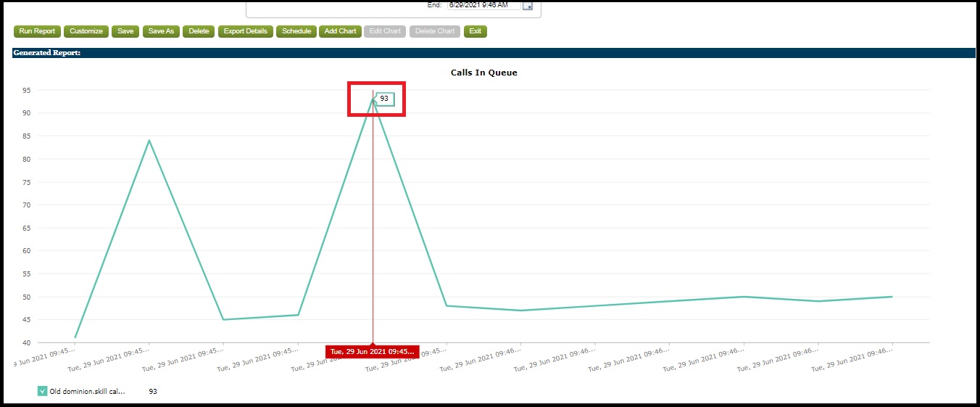The image size is (980, 407).
Task: Click the Run Report button
Action: click(37, 31)
